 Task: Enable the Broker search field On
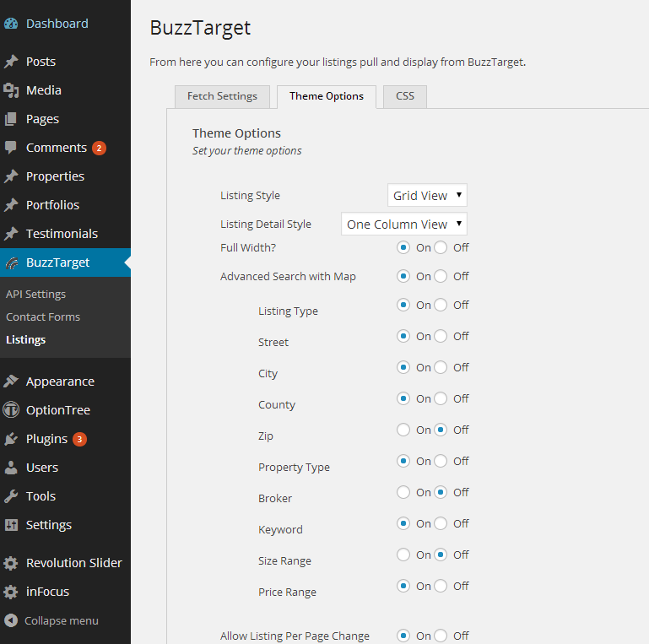tap(403, 492)
